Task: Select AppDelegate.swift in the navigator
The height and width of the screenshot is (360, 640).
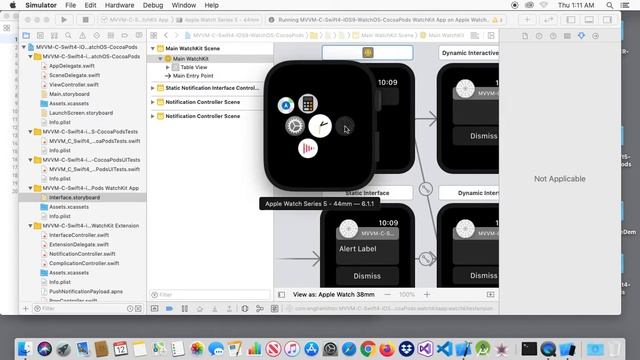Action: click(x=72, y=66)
